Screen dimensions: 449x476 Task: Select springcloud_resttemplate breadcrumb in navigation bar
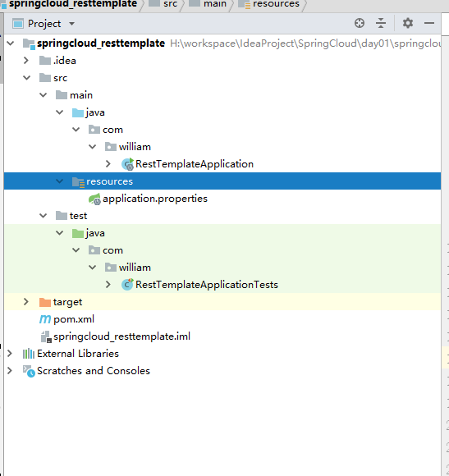tap(73, 4)
